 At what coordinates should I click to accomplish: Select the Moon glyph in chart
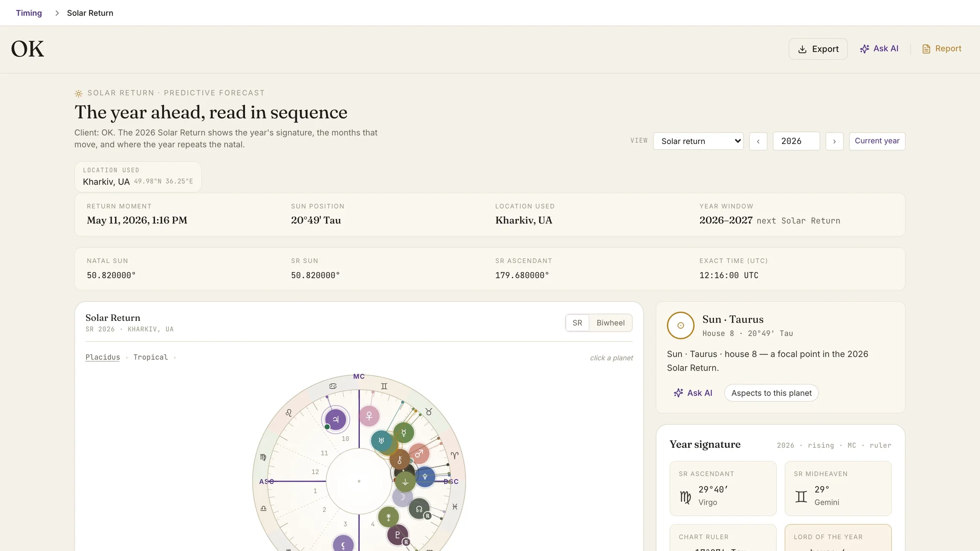[402, 497]
